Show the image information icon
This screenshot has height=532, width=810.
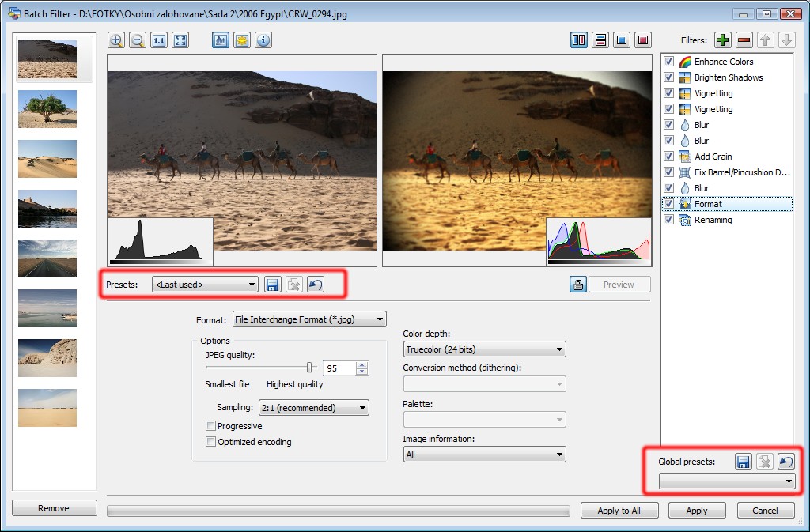pyautogui.click(x=263, y=40)
